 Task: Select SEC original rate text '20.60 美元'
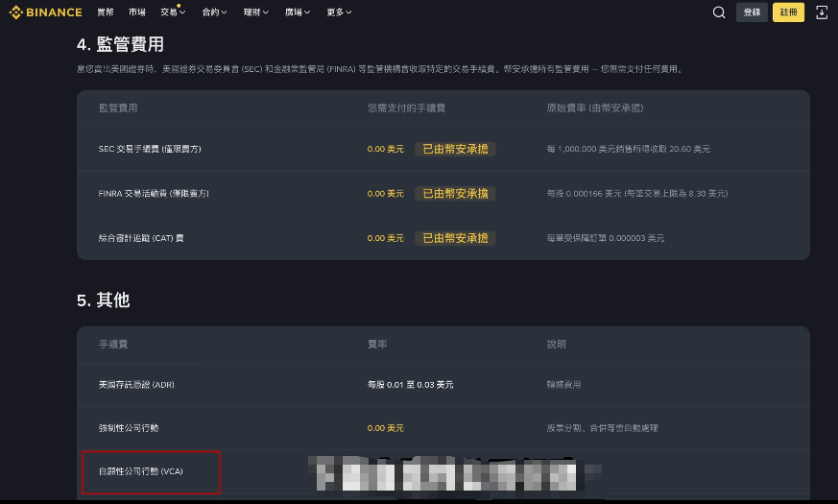[x=689, y=149]
